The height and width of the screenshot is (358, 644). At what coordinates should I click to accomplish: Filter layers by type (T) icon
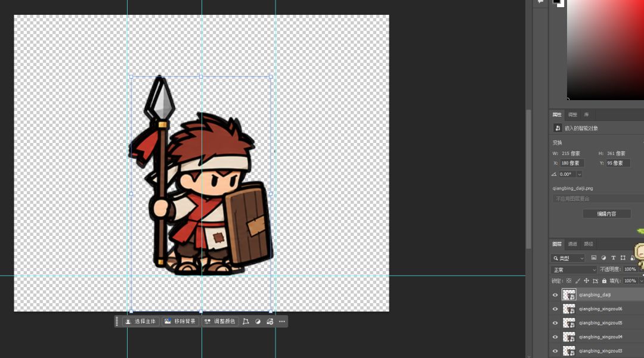613,258
